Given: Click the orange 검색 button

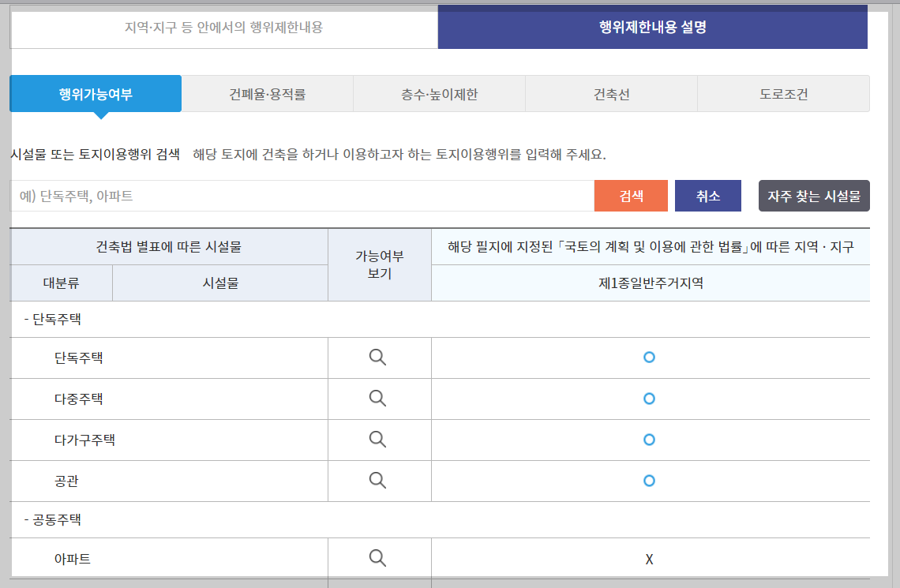Looking at the screenshot, I should click(631, 196).
